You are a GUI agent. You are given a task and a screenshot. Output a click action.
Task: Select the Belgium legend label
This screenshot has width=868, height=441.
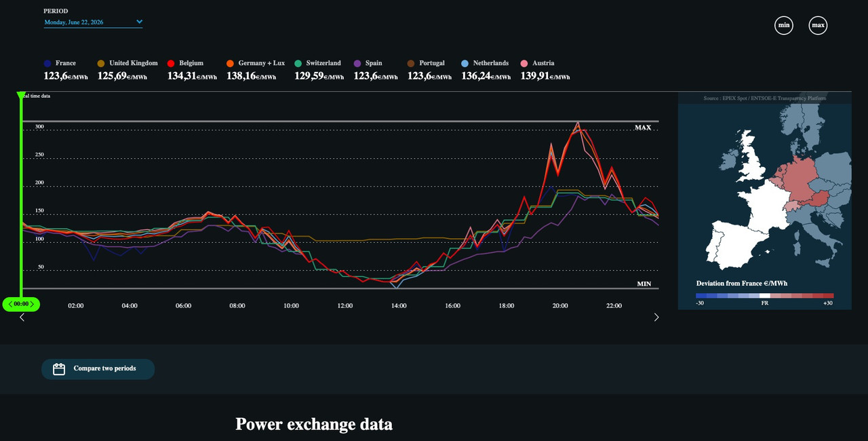tap(191, 63)
